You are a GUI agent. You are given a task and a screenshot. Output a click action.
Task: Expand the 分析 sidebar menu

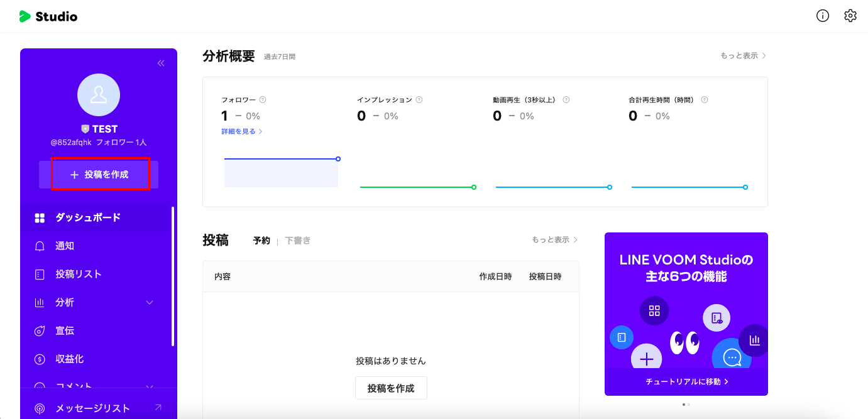(x=150, y=303)
